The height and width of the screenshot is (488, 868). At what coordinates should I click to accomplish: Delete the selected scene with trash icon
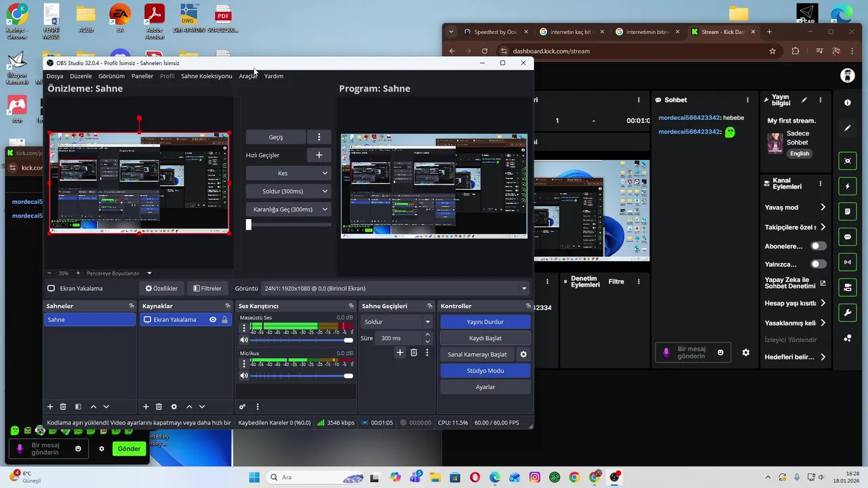pyautogui.click(x=63, y=407)
